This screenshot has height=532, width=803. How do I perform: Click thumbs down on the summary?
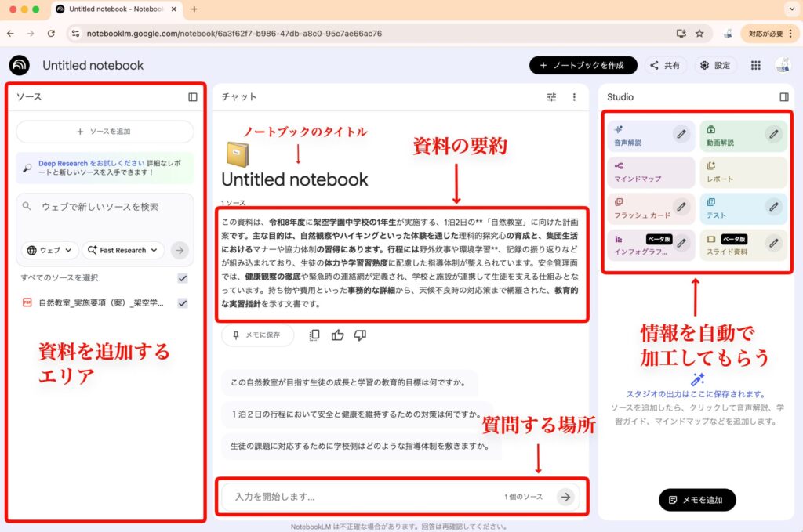point(360,335)
